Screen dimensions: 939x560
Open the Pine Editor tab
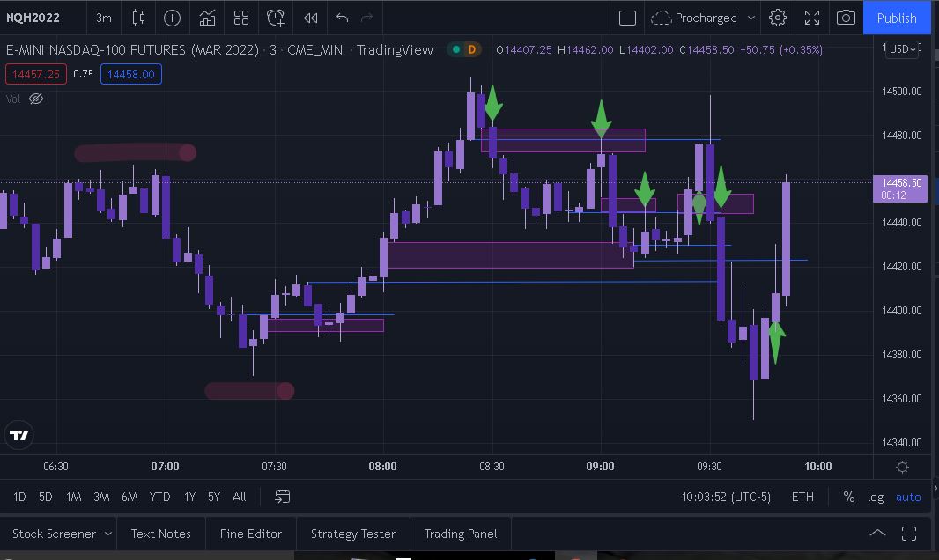click(251, 534)
